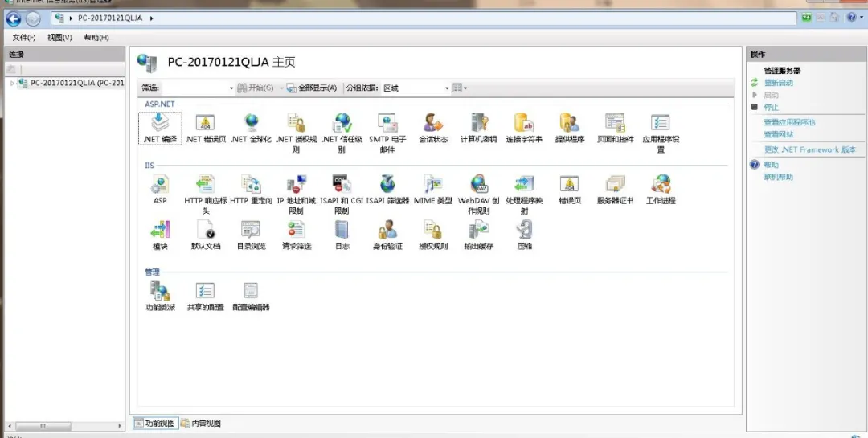Open the 服务器证书 feature

[615, 190]
